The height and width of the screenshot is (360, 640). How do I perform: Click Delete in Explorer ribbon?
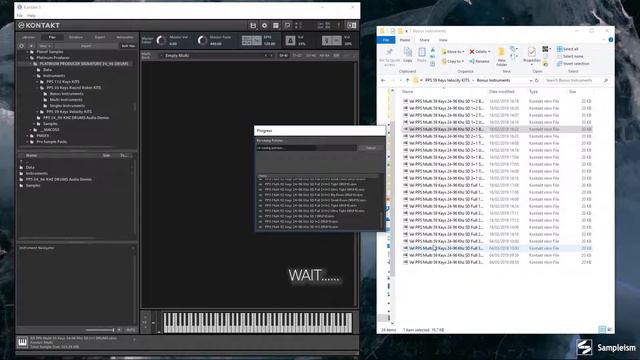480,52
